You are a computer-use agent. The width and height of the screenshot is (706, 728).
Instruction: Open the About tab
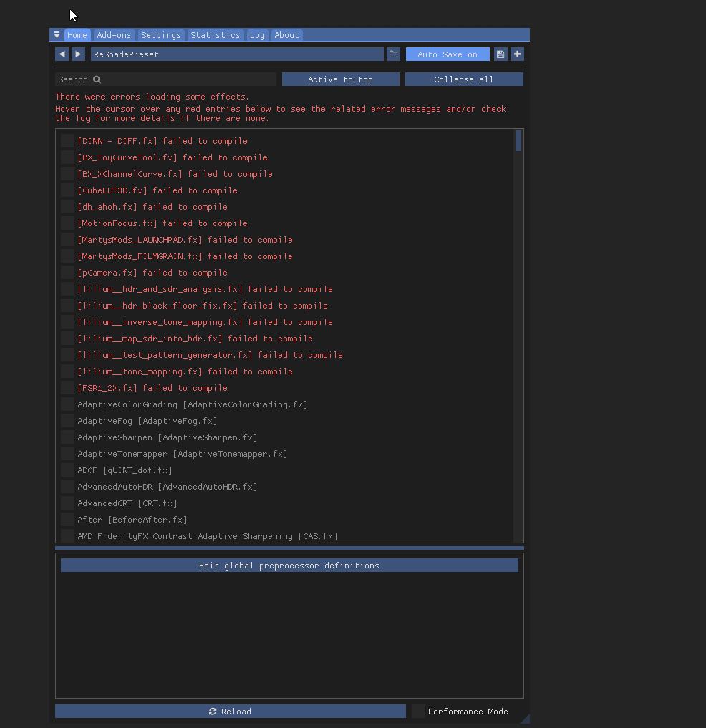pos(286,35)
